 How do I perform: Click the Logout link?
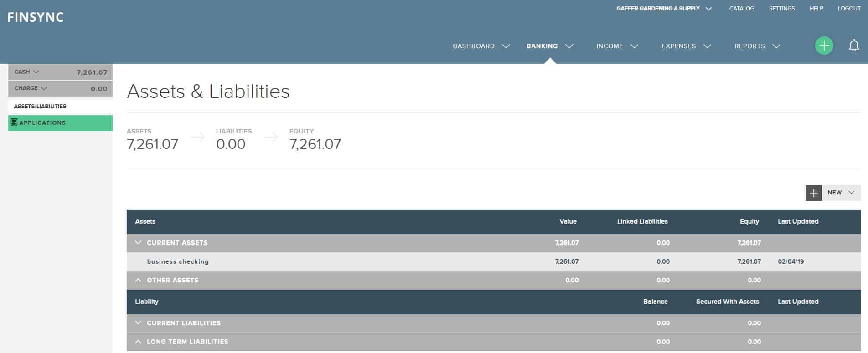pyautogui.click(x=849, y=9)
